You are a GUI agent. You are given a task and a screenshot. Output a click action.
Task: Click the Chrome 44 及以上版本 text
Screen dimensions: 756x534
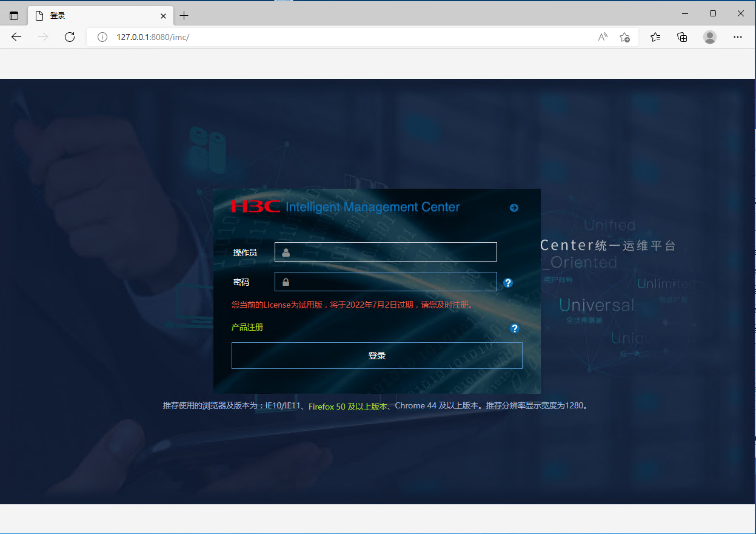(x=438, y=406)
